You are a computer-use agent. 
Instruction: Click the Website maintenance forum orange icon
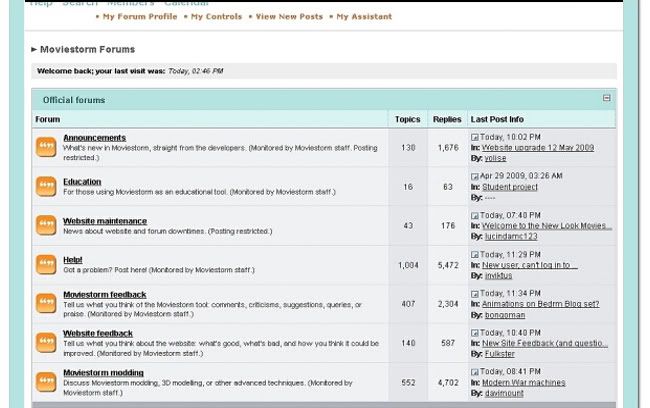pyautogui.click(x=46, y=225)
